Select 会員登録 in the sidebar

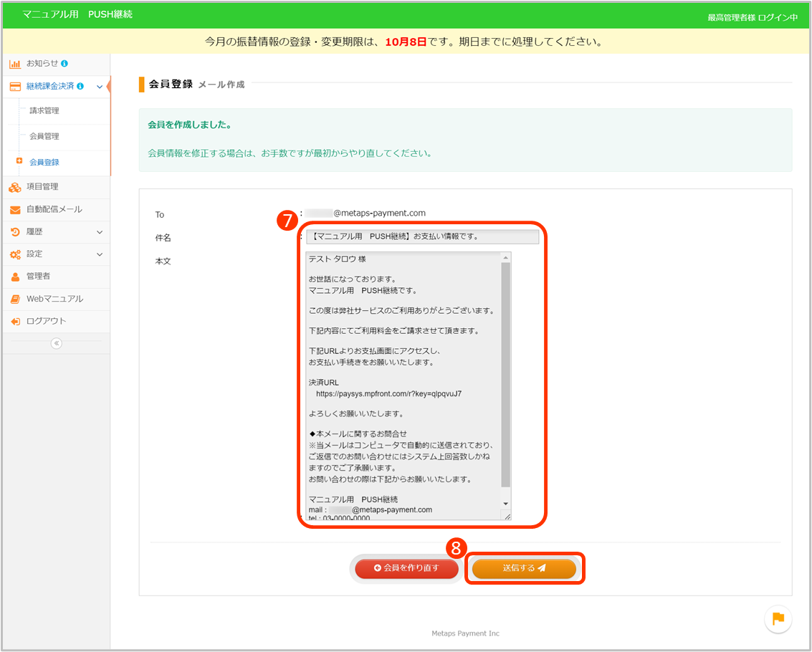pos(44,162)
